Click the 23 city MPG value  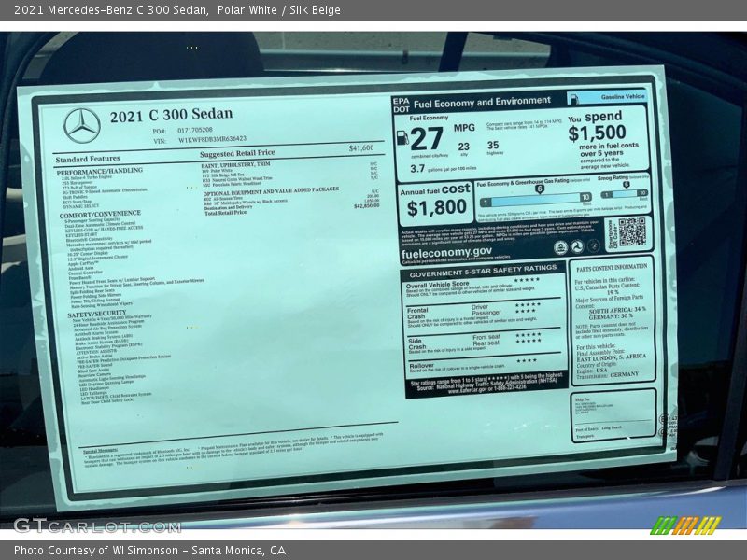pyautogui.click(x=463, y=147)
